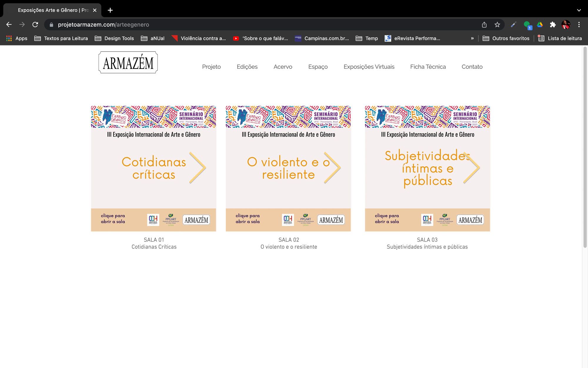Expand hidden bookmarks with the double chevron

[x=472, y=38]
